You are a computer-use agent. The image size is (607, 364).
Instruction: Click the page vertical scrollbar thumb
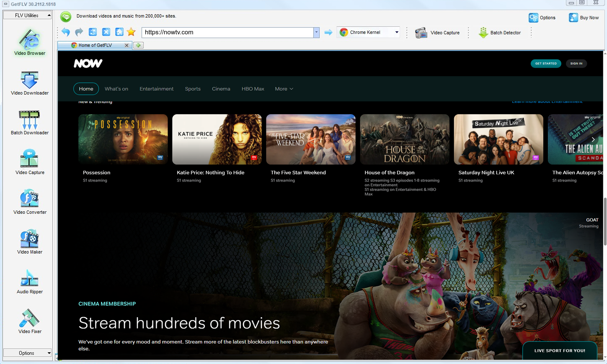pos(605,221)
